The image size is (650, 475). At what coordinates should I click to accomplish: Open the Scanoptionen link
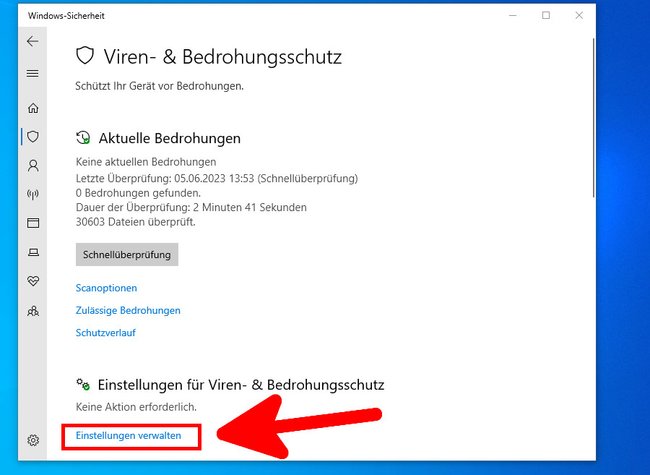106,288
